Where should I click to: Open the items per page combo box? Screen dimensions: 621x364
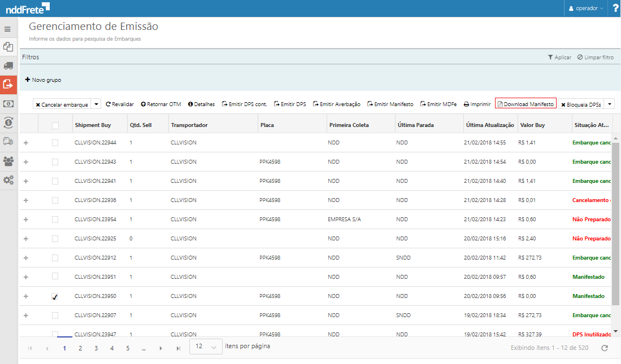pyautogui.click(x=206, y=347)
